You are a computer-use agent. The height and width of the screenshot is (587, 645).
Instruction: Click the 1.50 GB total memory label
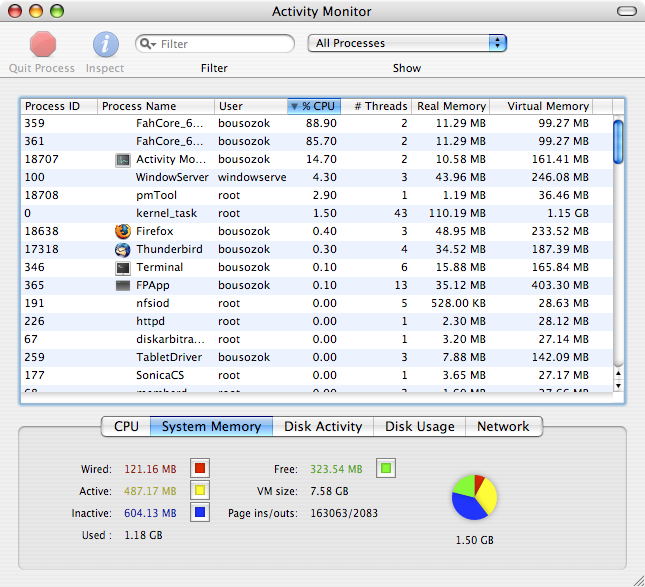(x=474, y=540)
